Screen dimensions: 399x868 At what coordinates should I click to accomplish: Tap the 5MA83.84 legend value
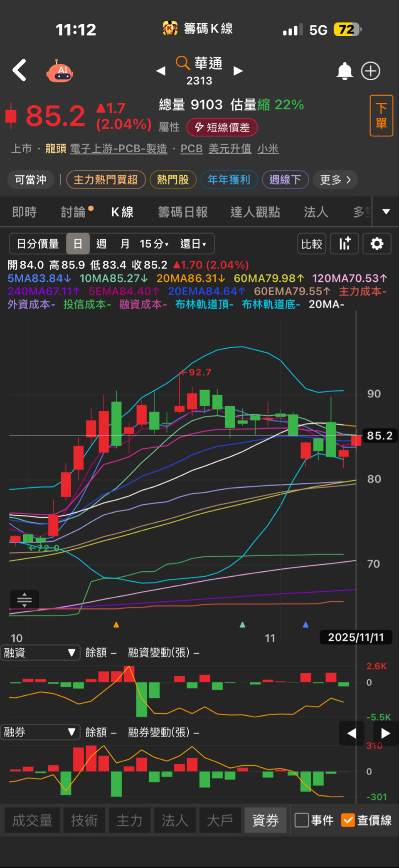click(x=39, y=278)
